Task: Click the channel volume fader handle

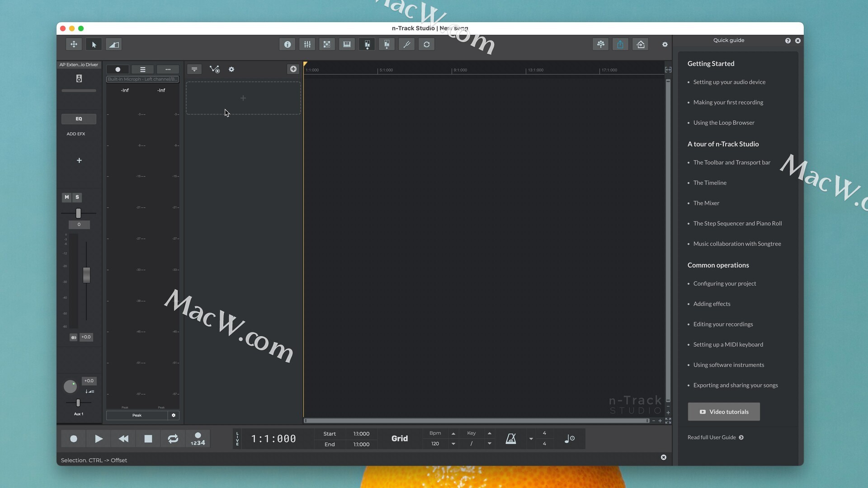Action: (x=86, y=275)
